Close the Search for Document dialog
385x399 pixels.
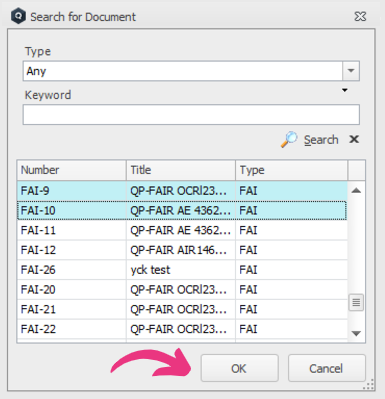(x=360, y=16)
